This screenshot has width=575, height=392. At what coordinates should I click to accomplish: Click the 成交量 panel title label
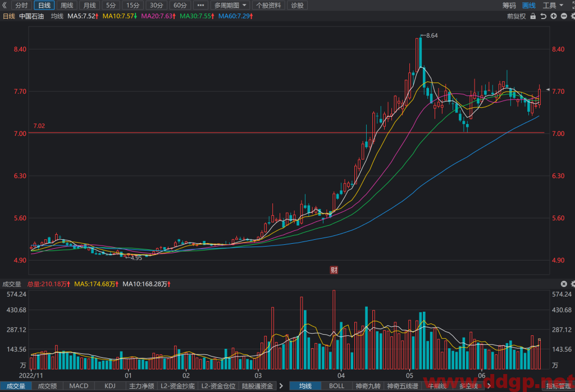(12, 284)
